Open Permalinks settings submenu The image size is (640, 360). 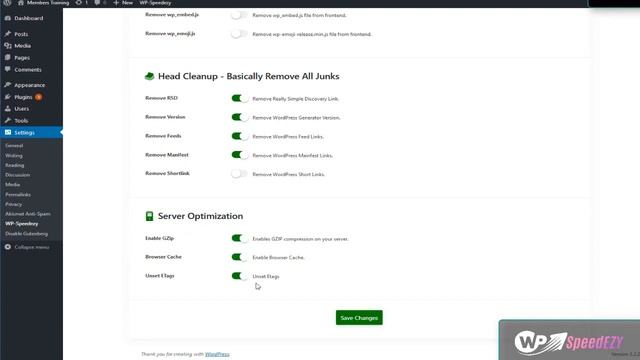pyautogui.click(x=18, y=195)
